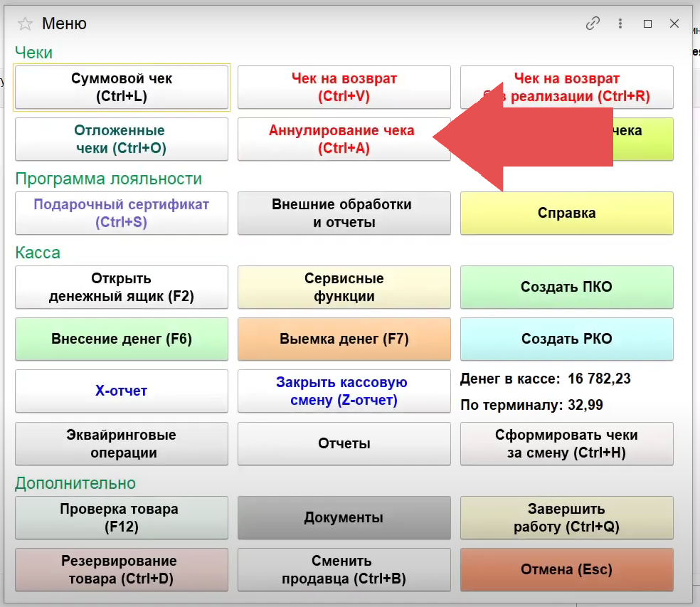This screenshot has height=607, width=700.
Task: Select Чек на возврат (Ctrl+V)
Action: [344, 88]
